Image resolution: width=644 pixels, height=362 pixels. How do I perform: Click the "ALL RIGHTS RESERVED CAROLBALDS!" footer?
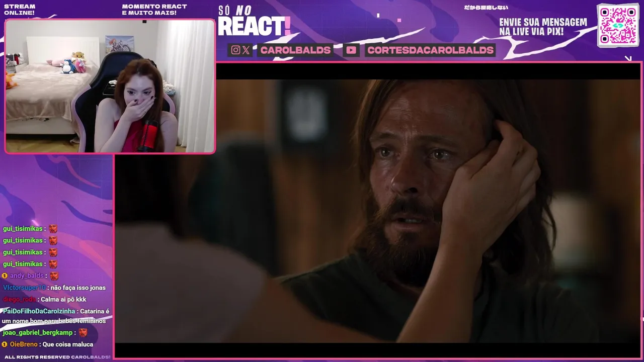[57, 357]
